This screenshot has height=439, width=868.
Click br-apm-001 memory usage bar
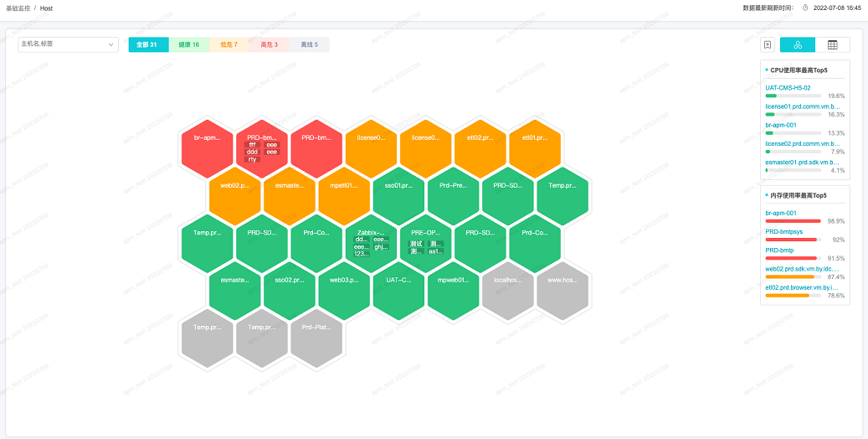coord(793,221)
